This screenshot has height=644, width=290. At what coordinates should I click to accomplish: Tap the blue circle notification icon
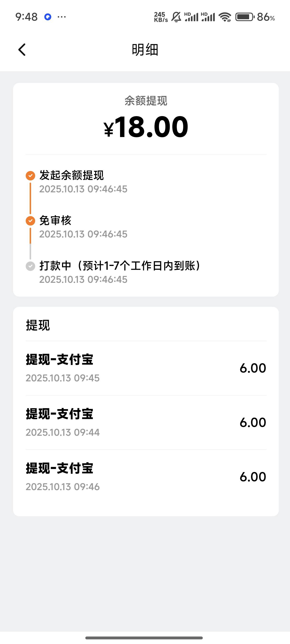point(48,17)
